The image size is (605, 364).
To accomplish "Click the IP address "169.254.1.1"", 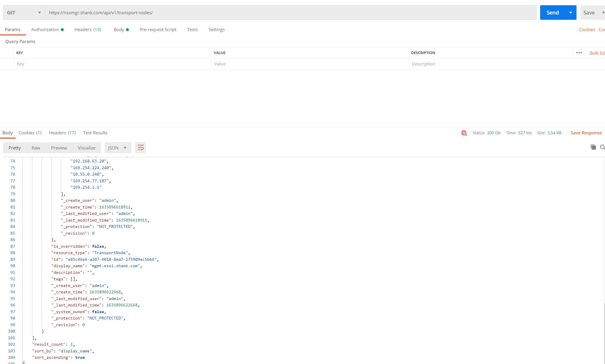I will point(86,187).
